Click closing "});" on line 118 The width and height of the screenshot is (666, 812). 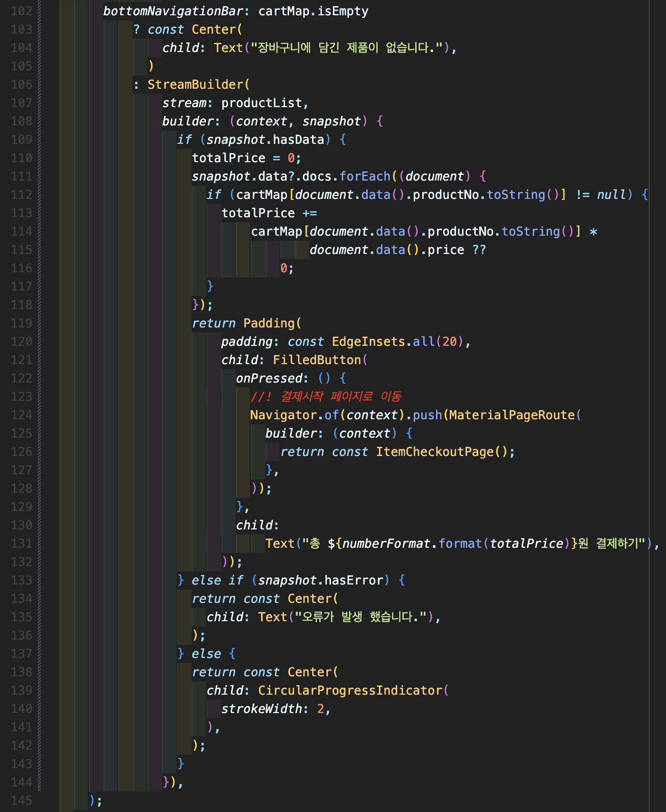point(202,305)
